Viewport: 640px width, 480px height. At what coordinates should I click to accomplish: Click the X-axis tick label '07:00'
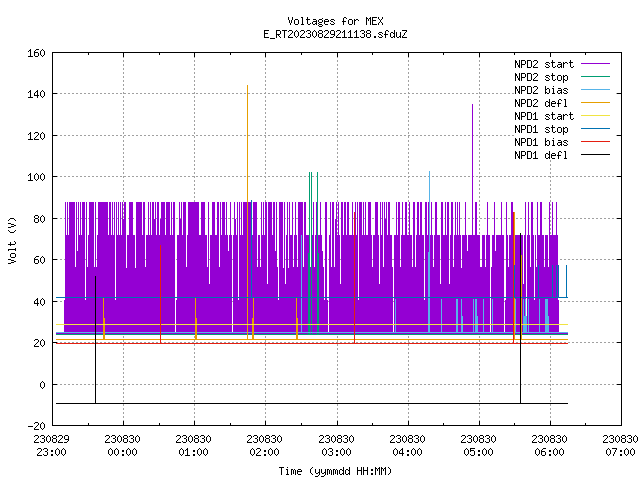tap(620, 453)
